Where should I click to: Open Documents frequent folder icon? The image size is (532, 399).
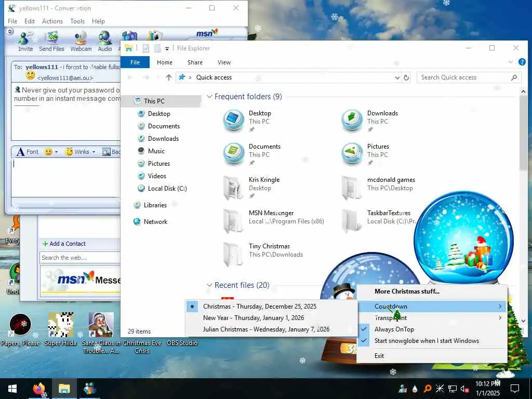[233, 153]
